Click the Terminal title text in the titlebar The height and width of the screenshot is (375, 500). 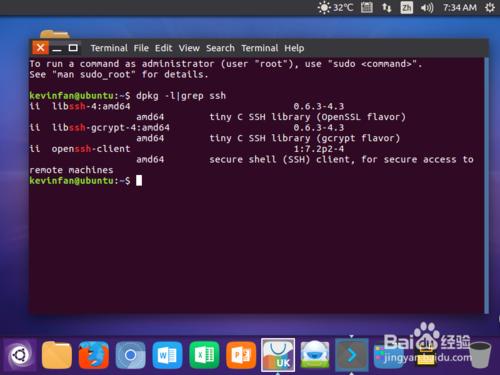tap(109, 48)
